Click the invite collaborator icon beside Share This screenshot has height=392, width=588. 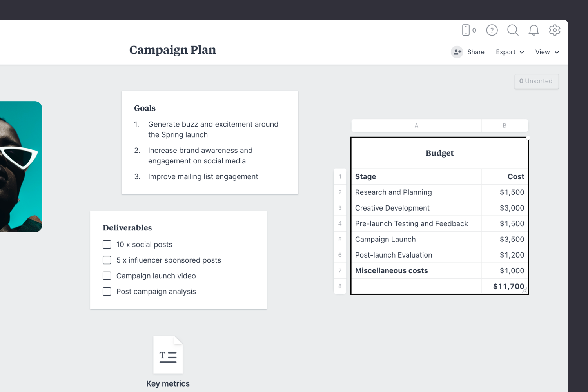(x=457, y=52)
